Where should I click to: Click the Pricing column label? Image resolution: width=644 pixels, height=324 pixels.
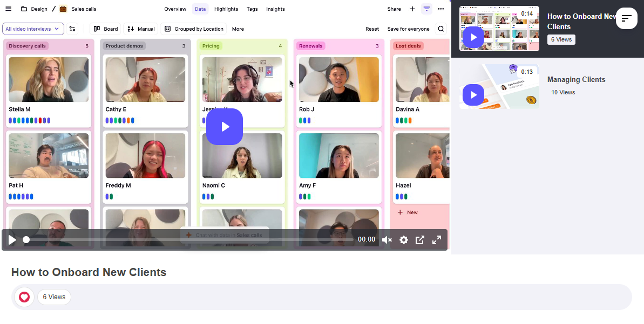coord(211,46)
